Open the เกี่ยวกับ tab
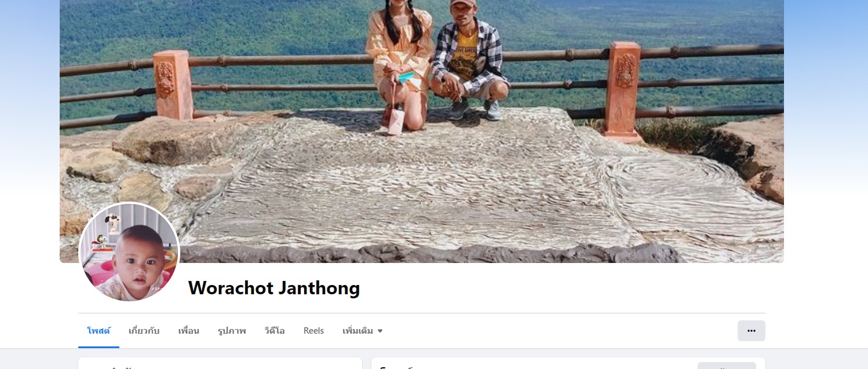 (144, 331)
